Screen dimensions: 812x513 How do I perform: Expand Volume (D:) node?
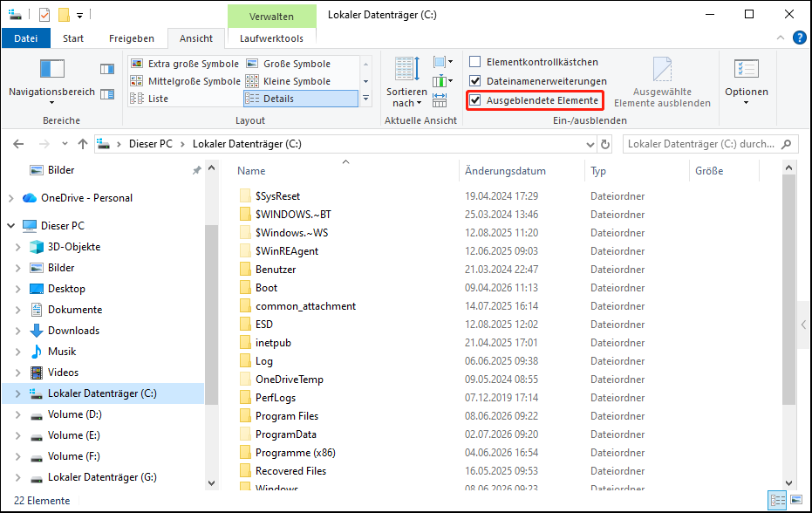pos(18,414)
